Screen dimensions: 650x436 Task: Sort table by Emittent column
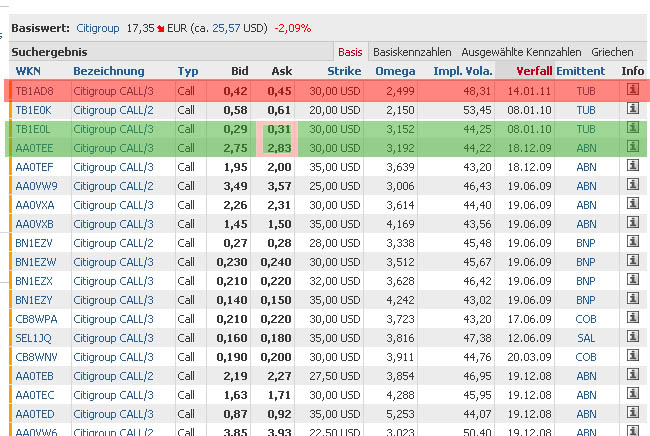[x=580, y=71]
